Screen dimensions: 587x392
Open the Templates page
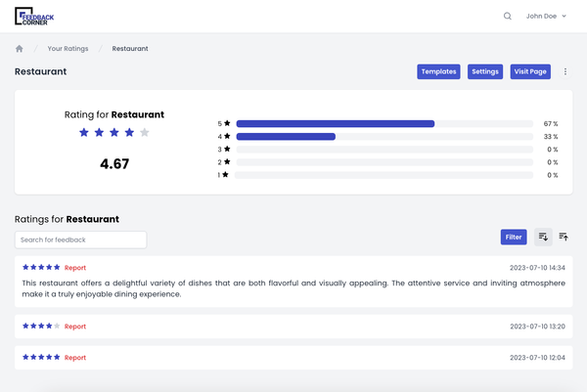(438, 71)
